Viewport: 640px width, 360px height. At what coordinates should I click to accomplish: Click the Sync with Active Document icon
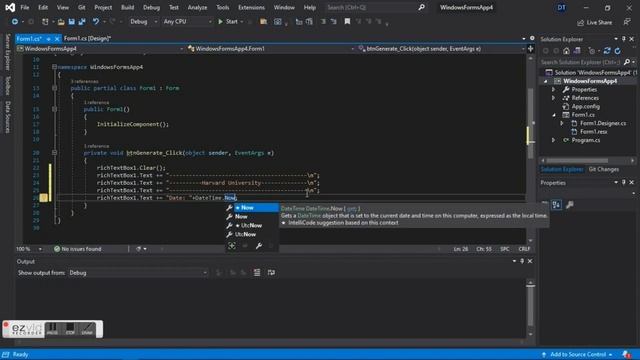tap(607, 51)
